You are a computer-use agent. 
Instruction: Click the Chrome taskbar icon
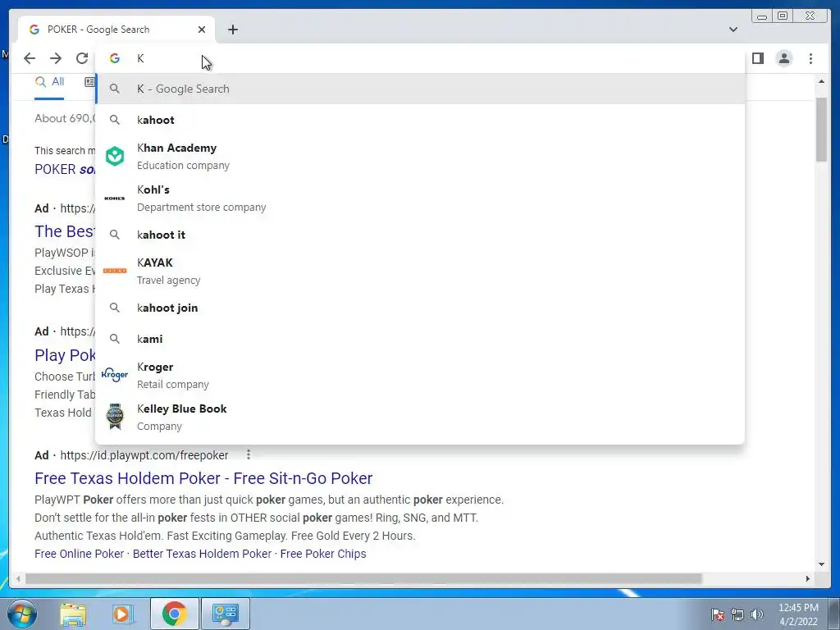pos(174,614)
